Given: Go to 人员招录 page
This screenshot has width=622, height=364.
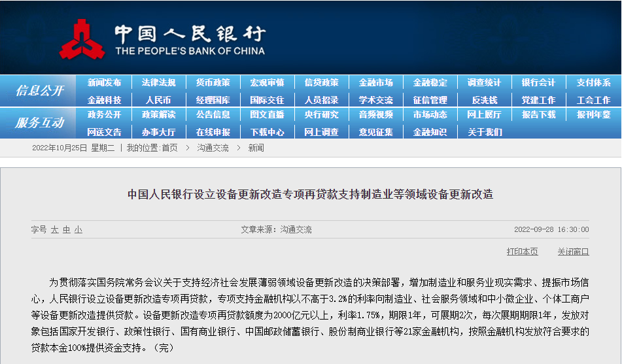Looking at the screenshot, I should (x=322, y=100).
